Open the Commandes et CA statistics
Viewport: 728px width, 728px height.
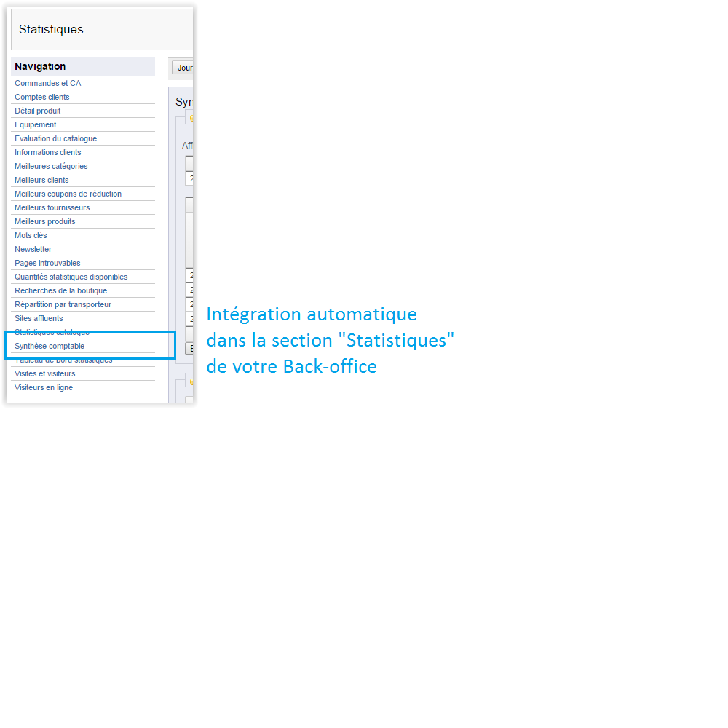click(48, 83)
